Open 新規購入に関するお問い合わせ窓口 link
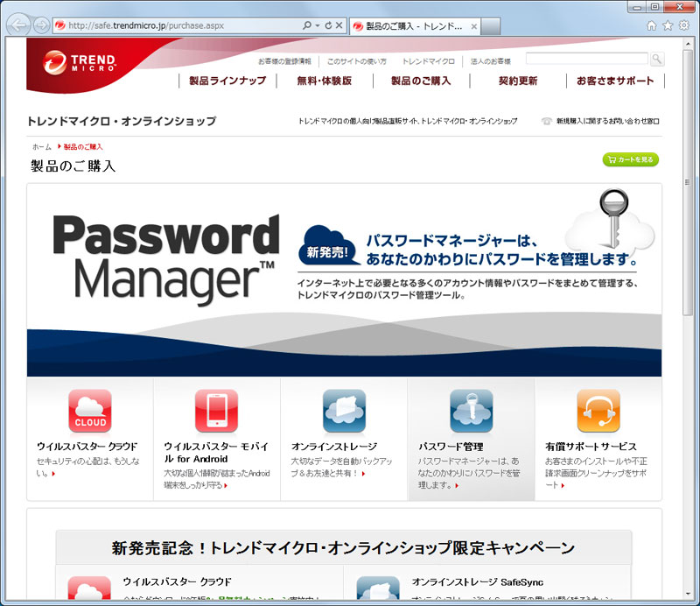The height and width of the screenshot is (606, 700). pos(607,121)
